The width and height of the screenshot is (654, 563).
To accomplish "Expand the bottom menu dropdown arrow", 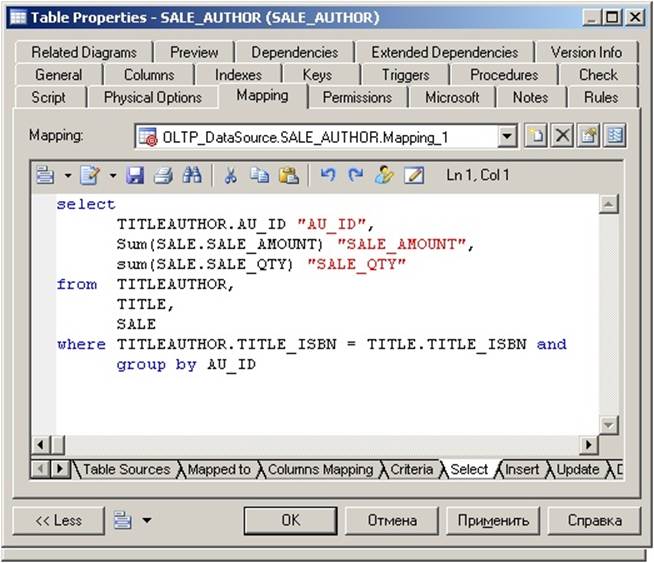I will (147, 520).
